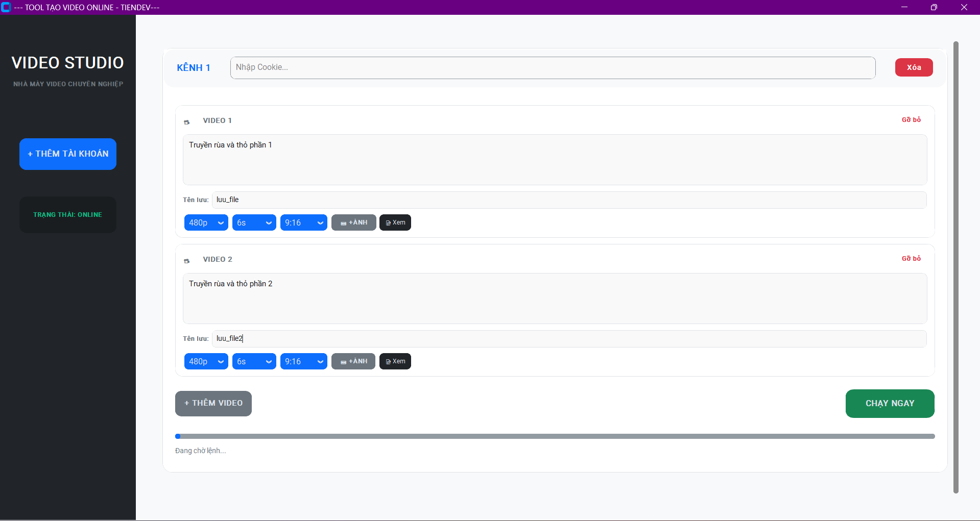Focus the Nhập Cookie input field
The image size is (980, 521).
point(553,67)
